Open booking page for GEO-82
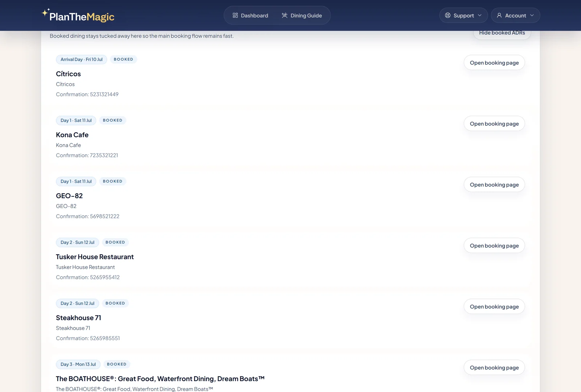This screenshot has height=392, width=581. 494,184
